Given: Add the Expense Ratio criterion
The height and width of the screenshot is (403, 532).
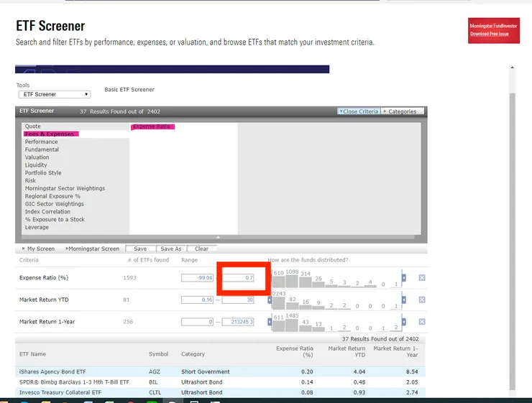Looking at the screenshot, I should point(152,126).
